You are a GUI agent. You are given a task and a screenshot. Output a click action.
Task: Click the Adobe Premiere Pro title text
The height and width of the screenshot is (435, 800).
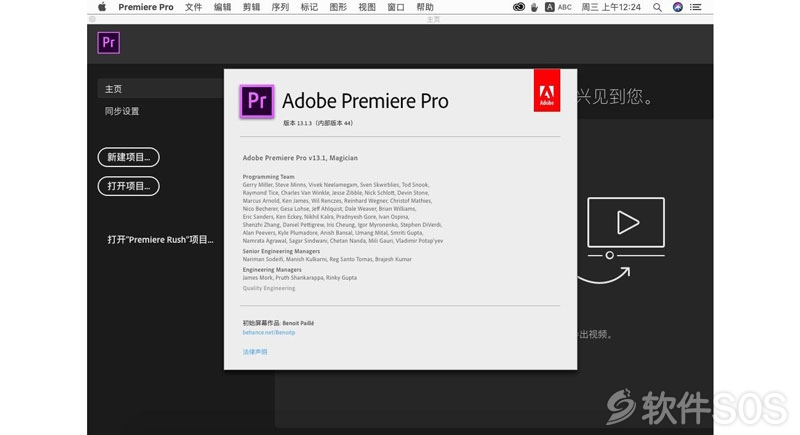pyautogui.click(x=365, y=101)
